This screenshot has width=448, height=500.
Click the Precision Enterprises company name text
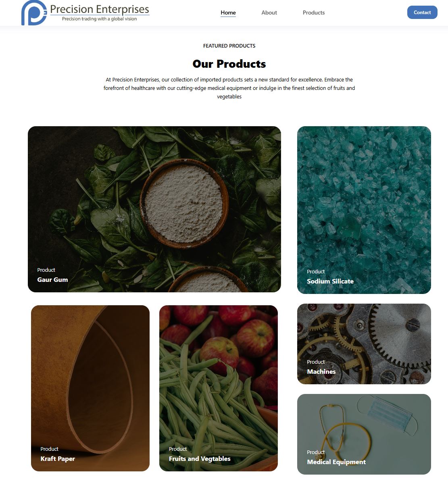100,9
